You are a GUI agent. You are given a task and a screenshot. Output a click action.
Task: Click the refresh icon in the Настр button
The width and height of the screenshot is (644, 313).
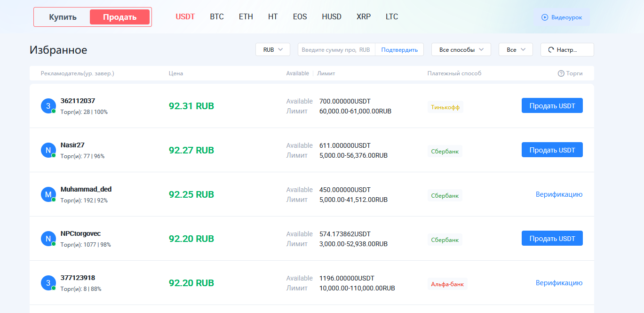click(551, 49)
